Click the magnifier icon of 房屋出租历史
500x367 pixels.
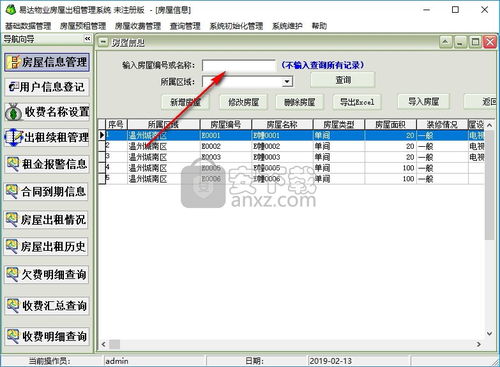click(12, 247)
